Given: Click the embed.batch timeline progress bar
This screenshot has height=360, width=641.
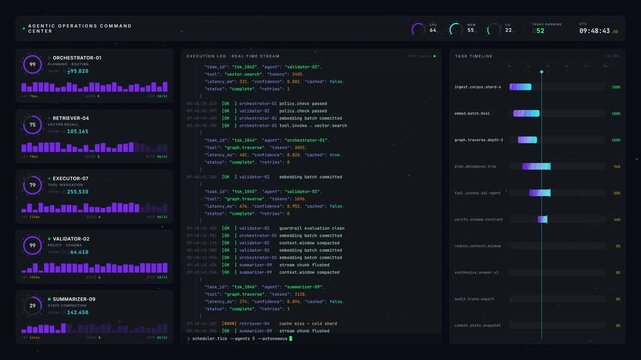Looking at the screenshot, I should (x=526, y=113).
